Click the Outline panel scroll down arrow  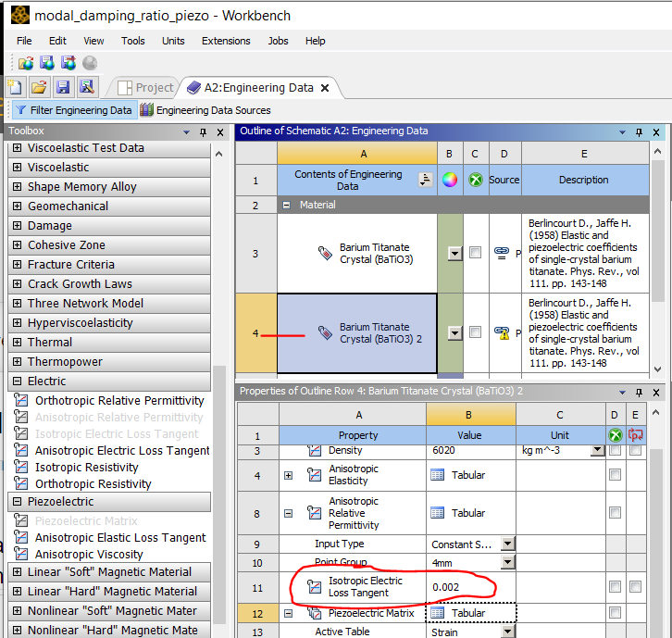[658, 369]
